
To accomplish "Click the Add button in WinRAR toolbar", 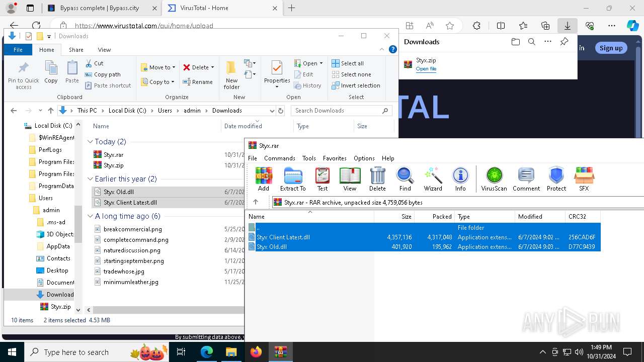I will pyautogui.click(x=264, y=179).
